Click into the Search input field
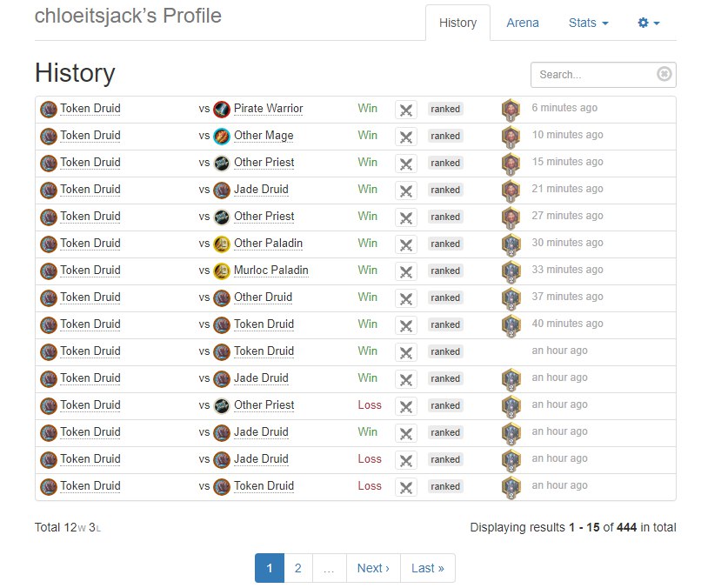701x588 pixels. coord(594,75)
